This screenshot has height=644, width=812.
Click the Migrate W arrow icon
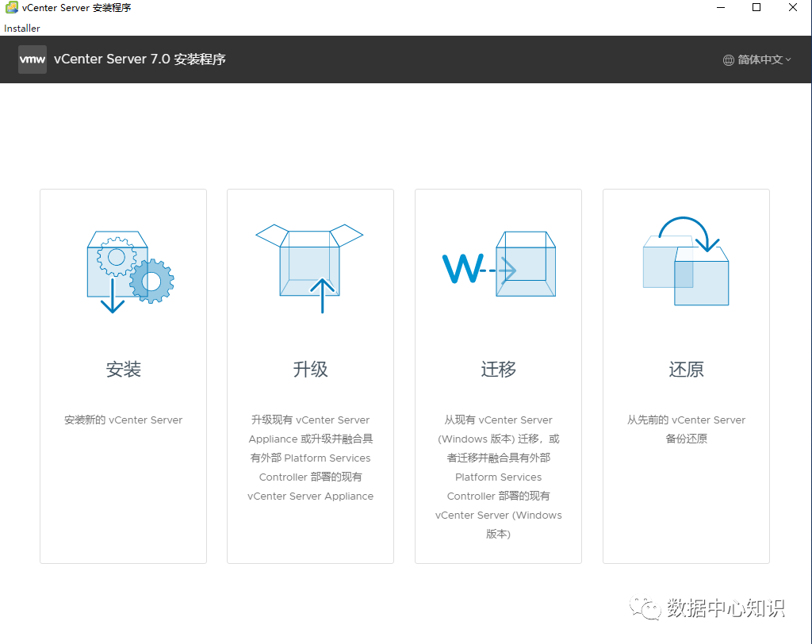500,264
